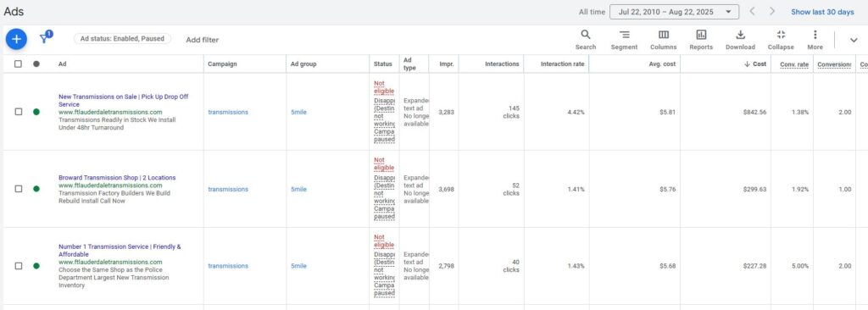
Task: Open green status dot dropdown for Number 1 Transmission ad
Action: [x=36, y=266]
